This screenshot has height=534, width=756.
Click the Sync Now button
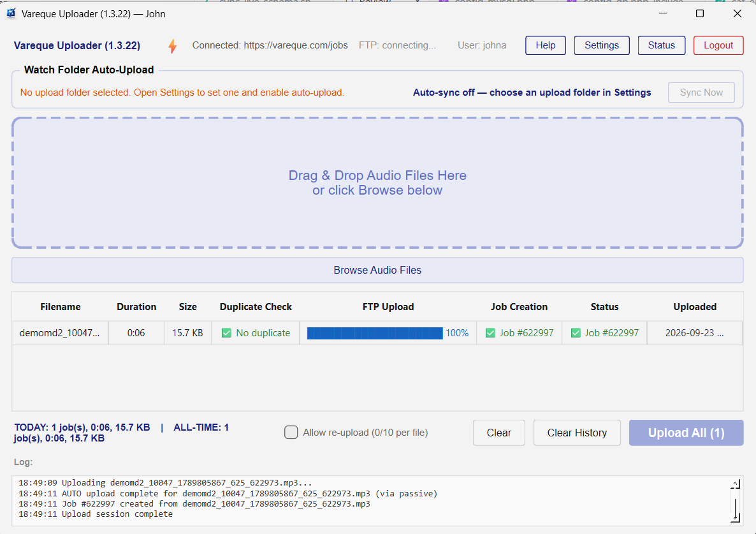[x=701, y=93]
